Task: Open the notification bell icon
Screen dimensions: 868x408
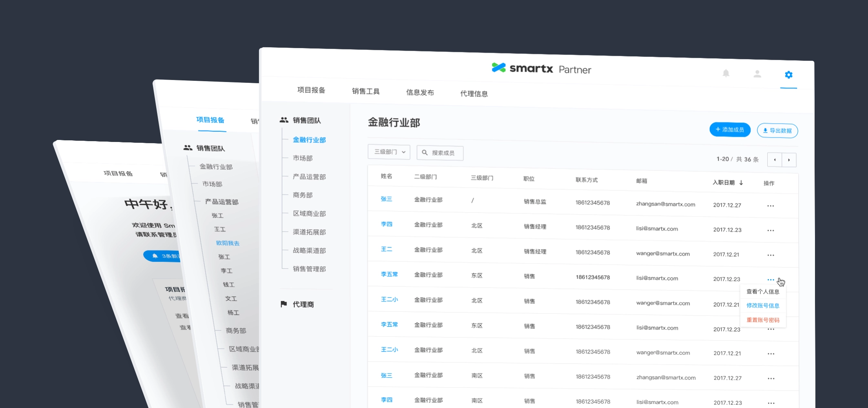Action: (726, 73)
